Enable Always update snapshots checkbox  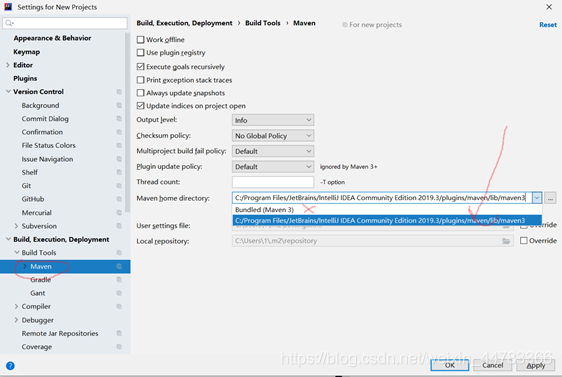[140, 93]
